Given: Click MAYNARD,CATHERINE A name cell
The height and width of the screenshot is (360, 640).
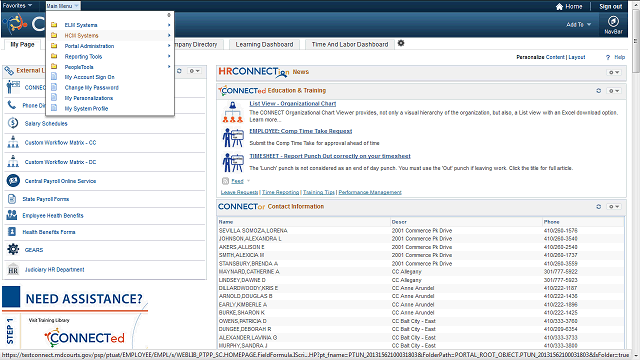Looking at the screenshot, I should (249, 271).
